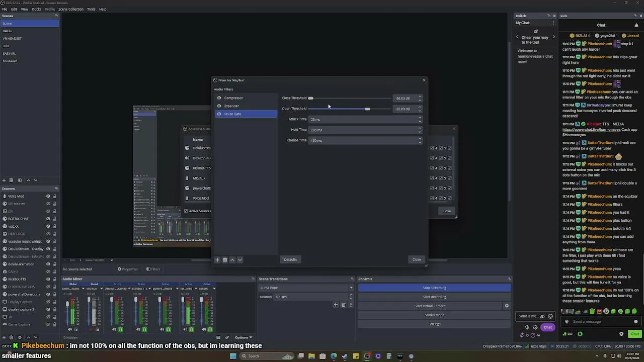Viewport: 644px width, 362px height.
Task: Open KickBot-TTS mixer channel menu
Action: pyautogui.click(x=149, y=289)
